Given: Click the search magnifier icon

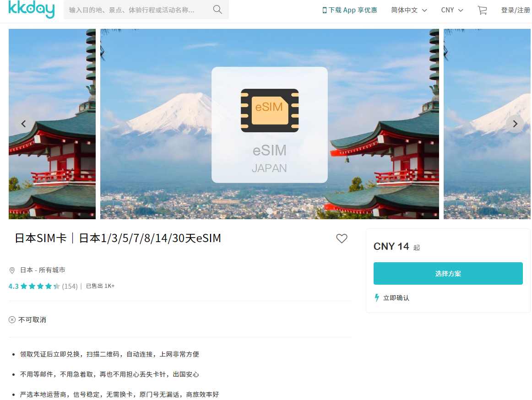Looking at the screenshot, I should (x=217, y=9).
